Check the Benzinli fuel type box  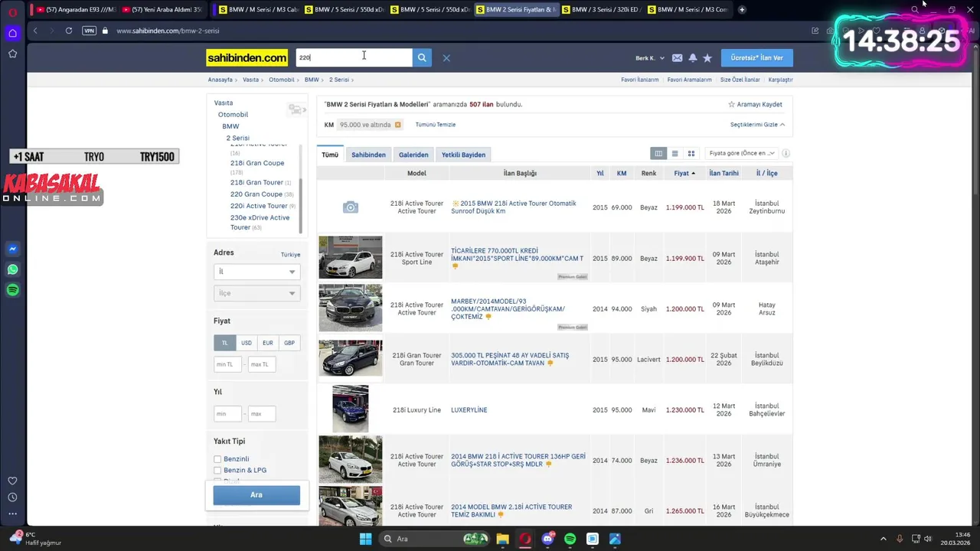pyautogui.click(x=217, y=459)
